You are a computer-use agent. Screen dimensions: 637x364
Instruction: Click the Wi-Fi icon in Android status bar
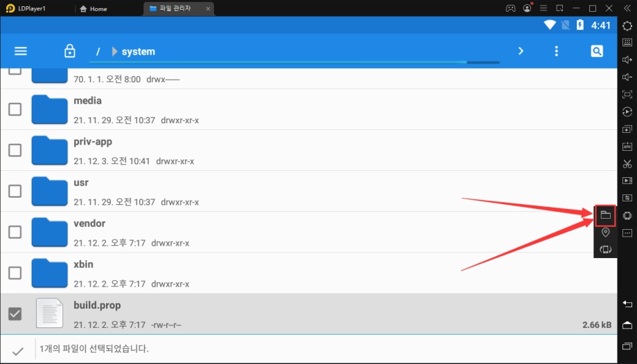[550, 25]
